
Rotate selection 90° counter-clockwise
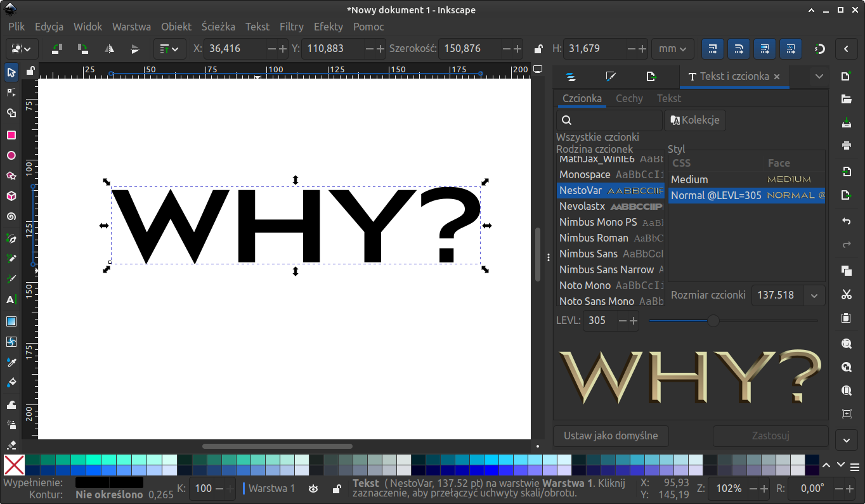click(x=57, y=48)
